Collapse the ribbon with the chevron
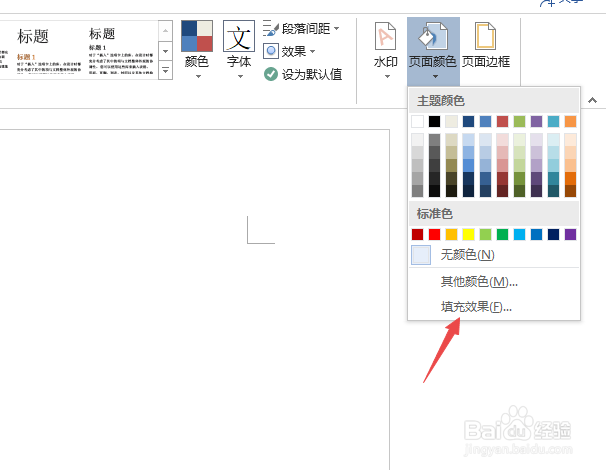 point(592,100)
